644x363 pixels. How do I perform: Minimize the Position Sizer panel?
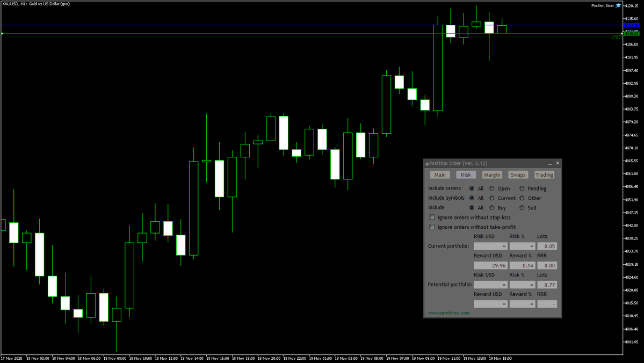pyautogui.click(x=549, y=163)
